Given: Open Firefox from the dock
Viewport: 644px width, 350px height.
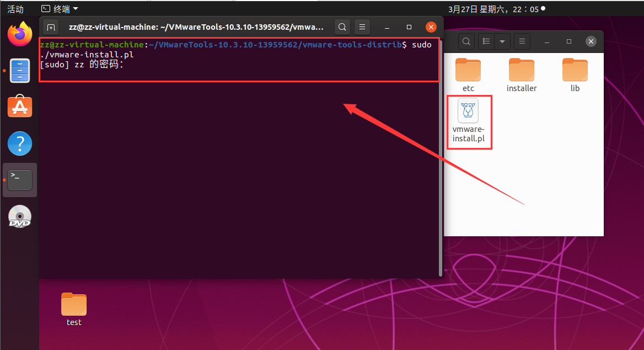Looking at the screenshot, I should pos(20,34).
